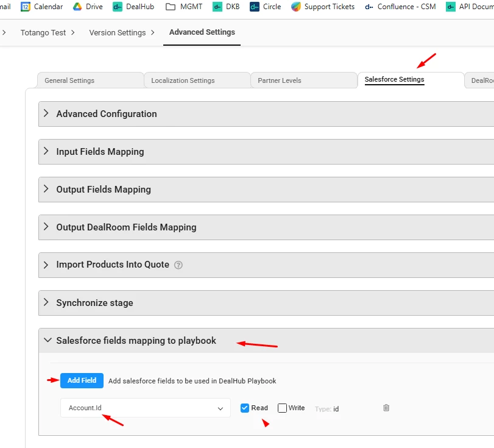Open the API Documentation bookmark icon
This screenshot has width=494, height=448.
tap(451, 7)
